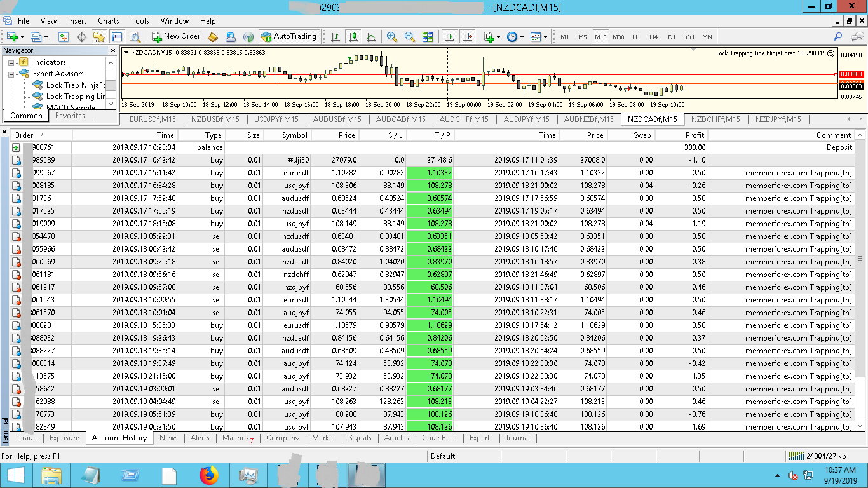Open the Periods dropdown arrow
The image size is (868, 488).
click(x=522, y=37)
